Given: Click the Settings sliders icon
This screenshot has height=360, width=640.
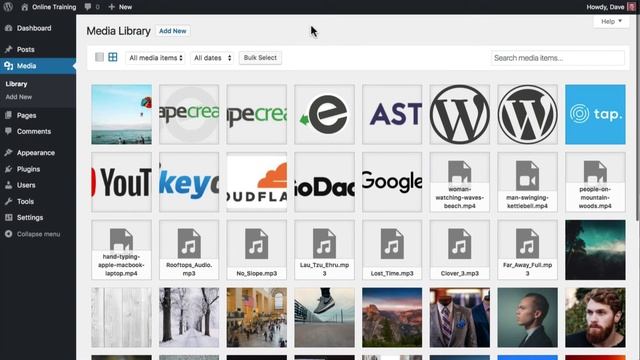Looking at the screenshot, I should pos(9,218).
